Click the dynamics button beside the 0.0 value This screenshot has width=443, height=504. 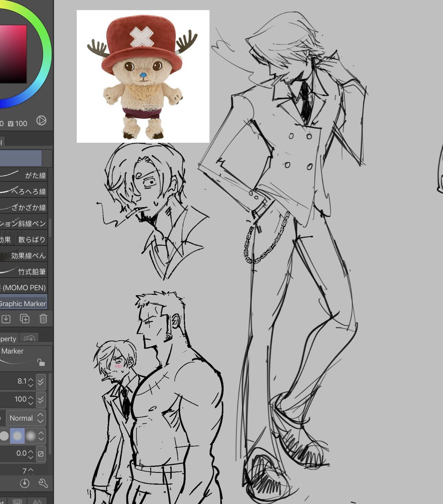tap(41, 454)
